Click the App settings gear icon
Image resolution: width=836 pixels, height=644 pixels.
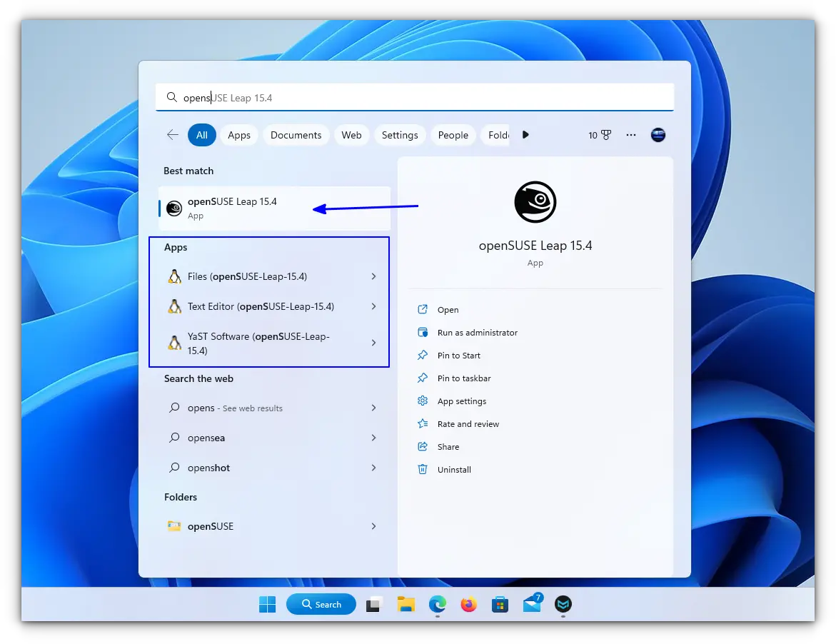point(422,401)
